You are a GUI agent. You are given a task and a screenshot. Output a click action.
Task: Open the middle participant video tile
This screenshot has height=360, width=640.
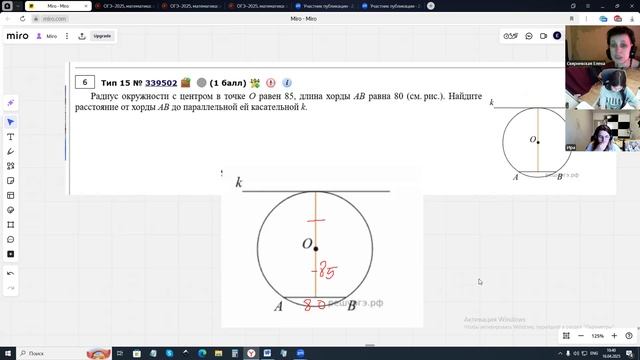point(602,88)
